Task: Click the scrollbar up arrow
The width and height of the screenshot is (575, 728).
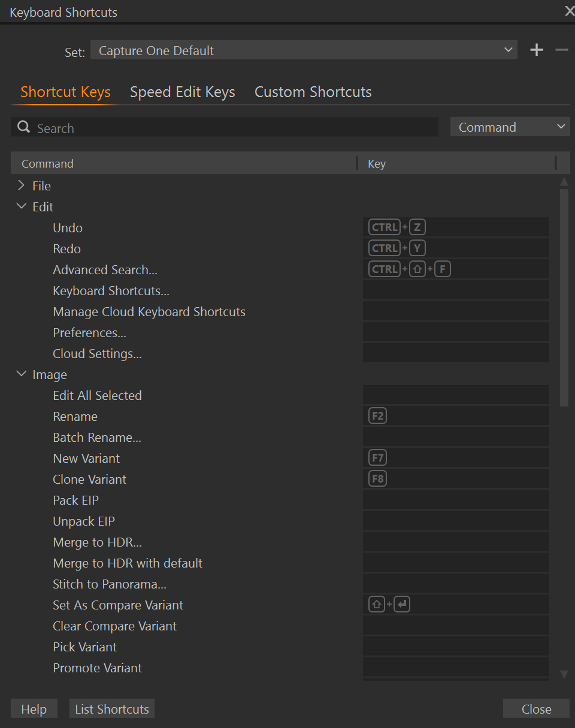Action: (564, 181)
